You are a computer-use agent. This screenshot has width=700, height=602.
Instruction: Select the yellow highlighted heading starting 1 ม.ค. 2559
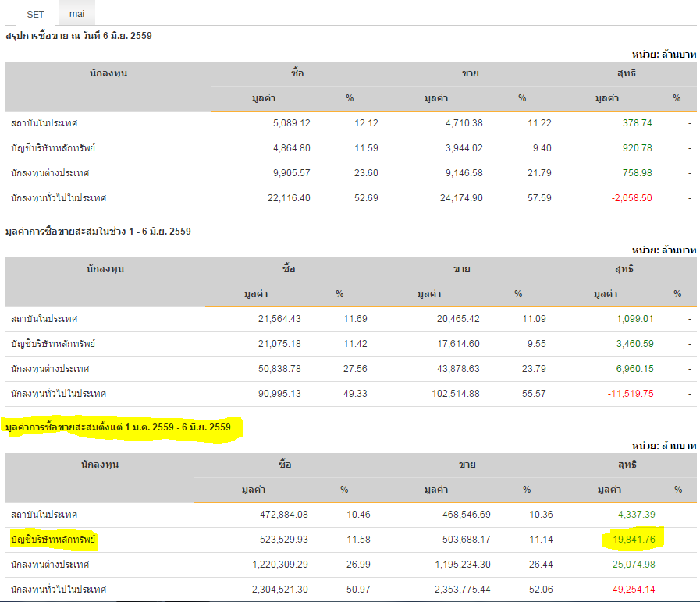point(118,427)
